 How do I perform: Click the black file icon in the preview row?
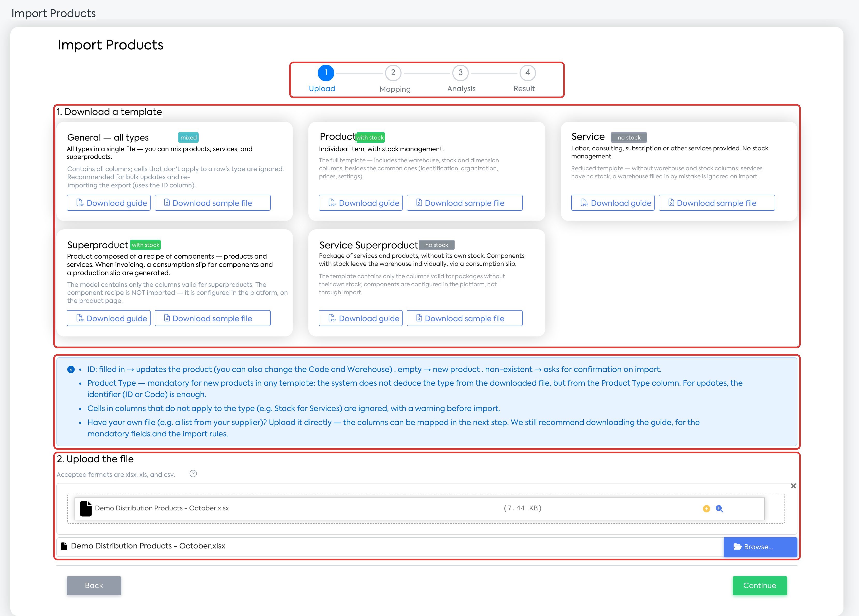[x=86, y=508]
